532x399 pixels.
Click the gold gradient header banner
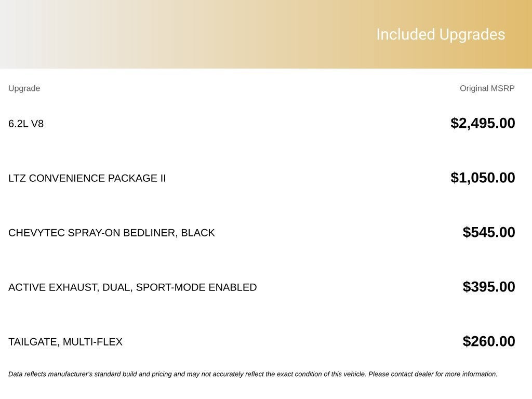click(266, 34)
